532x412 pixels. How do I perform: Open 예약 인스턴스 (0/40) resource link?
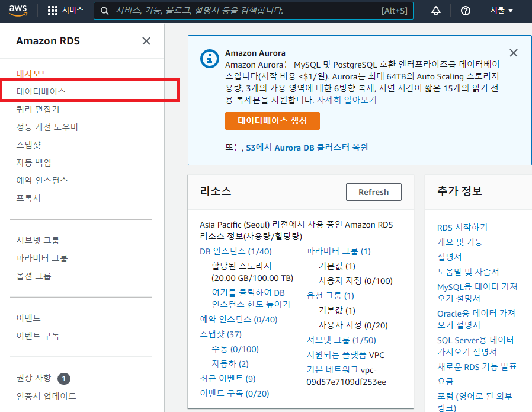239,320
